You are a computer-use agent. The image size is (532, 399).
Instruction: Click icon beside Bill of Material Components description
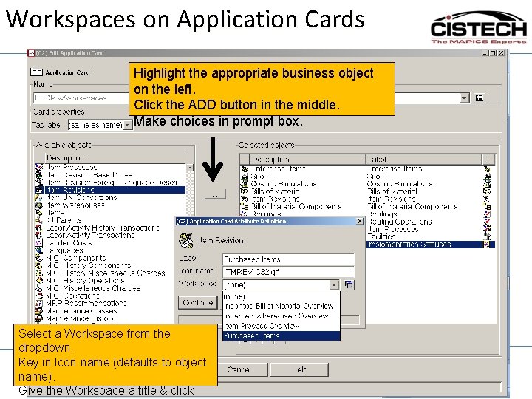(245, 206)
